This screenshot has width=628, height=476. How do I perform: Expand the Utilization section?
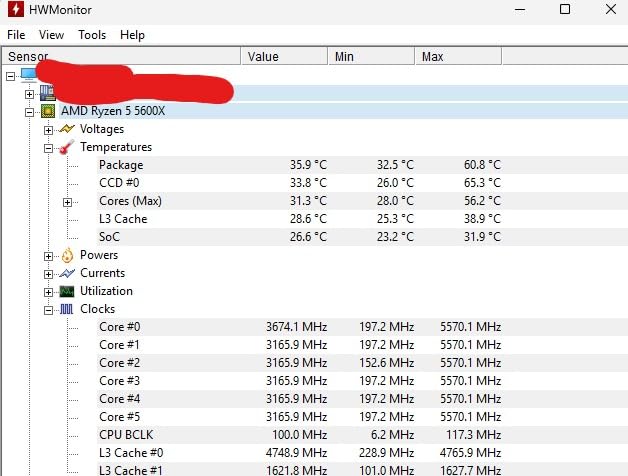pyautogui.click(x=48, y=292)
